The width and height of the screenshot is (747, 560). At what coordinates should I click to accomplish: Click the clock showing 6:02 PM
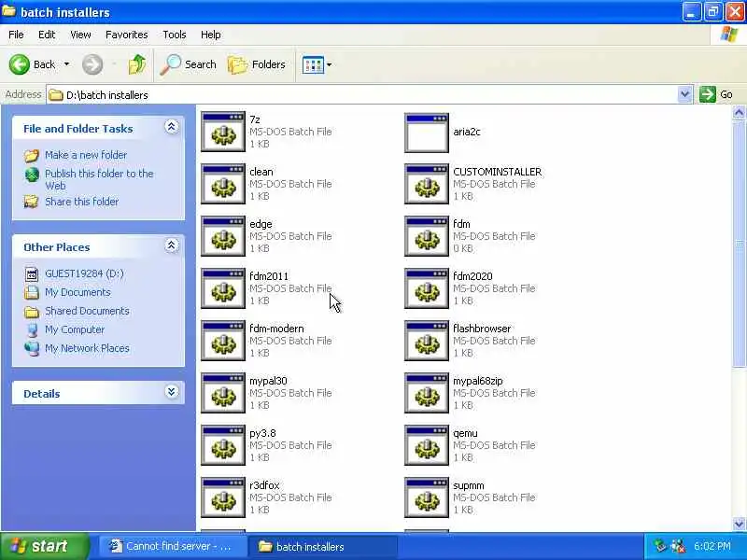tap(712, 546)
